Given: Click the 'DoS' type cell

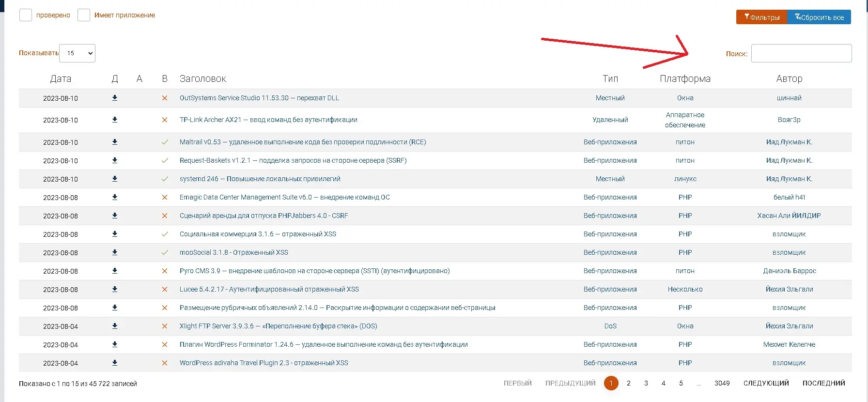Looking at the screenshot, I should coord(610,326).
